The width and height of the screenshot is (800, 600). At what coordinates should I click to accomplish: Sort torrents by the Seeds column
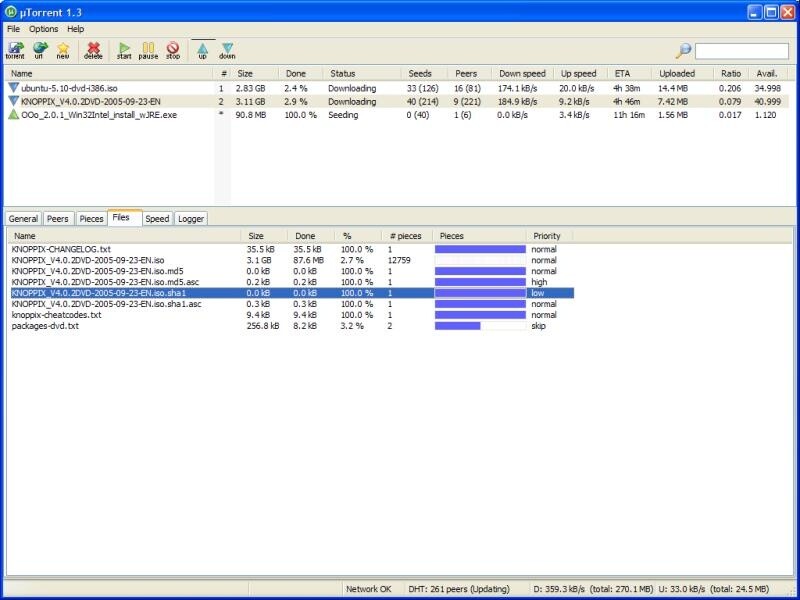[420, 73]
